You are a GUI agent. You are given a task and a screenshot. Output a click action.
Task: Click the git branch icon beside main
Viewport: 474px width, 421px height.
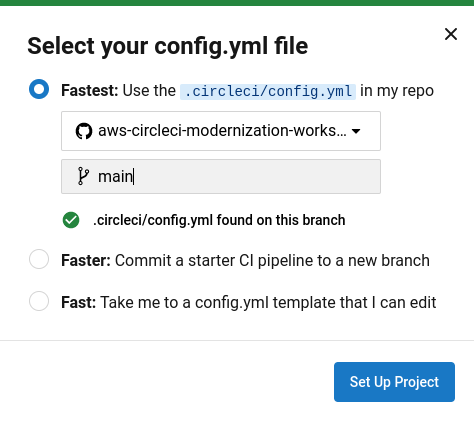[83, 176]
